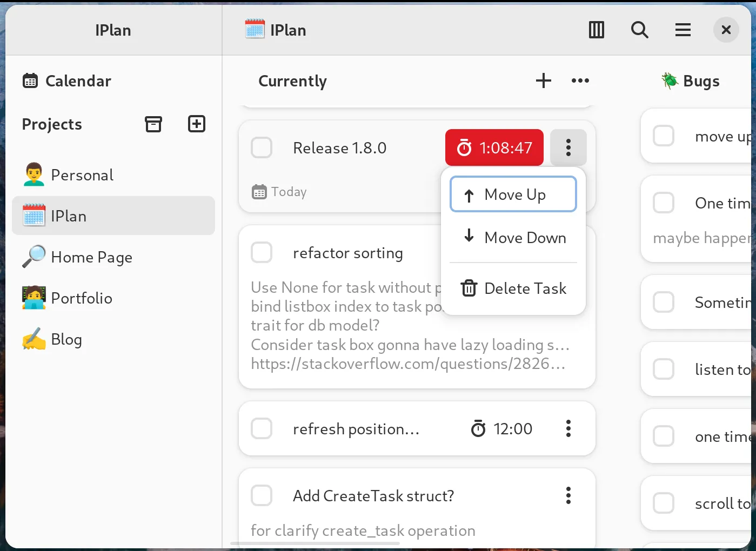Mark refactor sorting task as done
The height and width of the screenshot is (551, 756).
click(262, 252)
